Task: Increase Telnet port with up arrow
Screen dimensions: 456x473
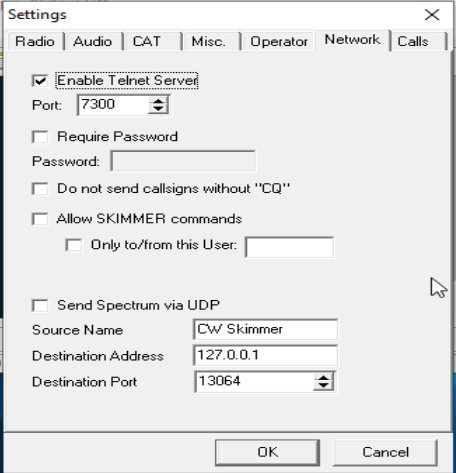Action: (158, 101)
